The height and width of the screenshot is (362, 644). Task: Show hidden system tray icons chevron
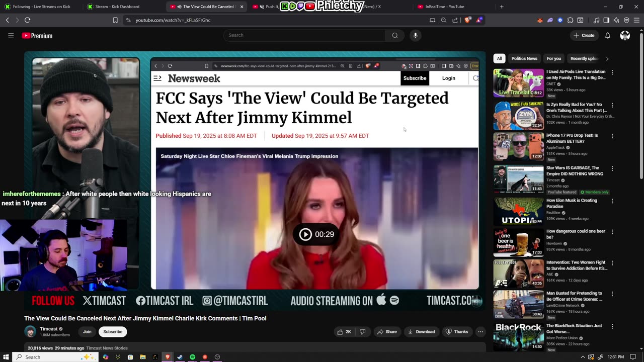(583, 357)
